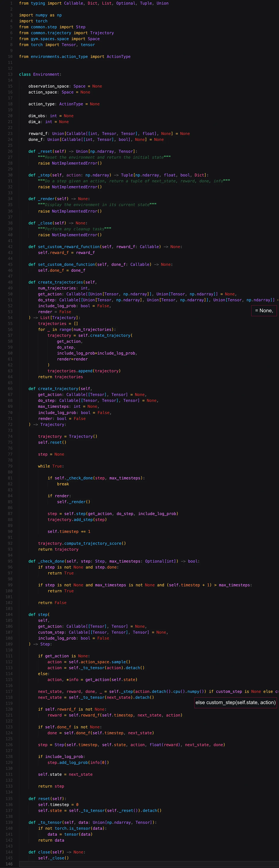This screenshot has width=279, height=868.
Task: Click the "dim_obs: int = None" line
Action: tap(51, 116)
